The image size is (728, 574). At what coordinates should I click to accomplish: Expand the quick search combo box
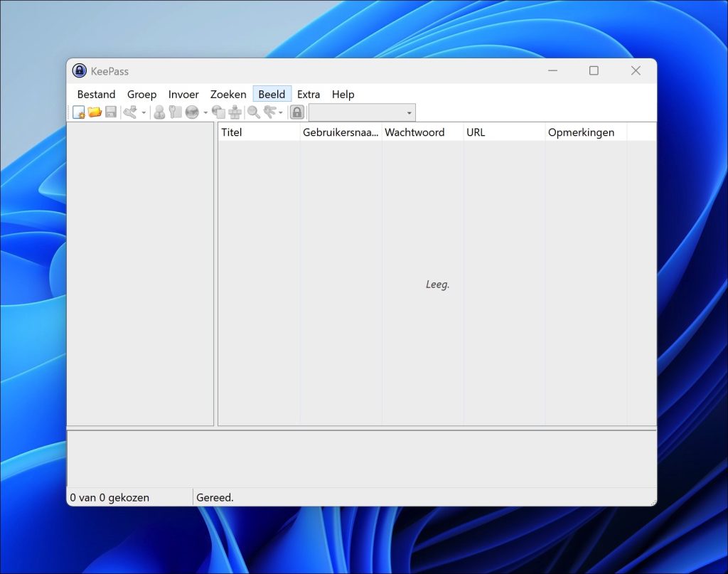pos(409,112)
